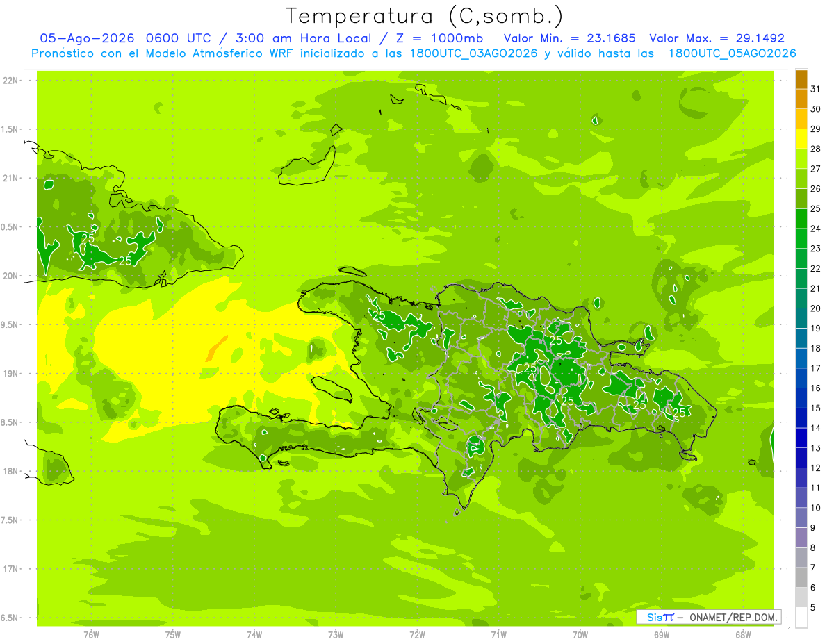Click the "22N" latitude label
The image size is (834, 644).
pos(10,81)
